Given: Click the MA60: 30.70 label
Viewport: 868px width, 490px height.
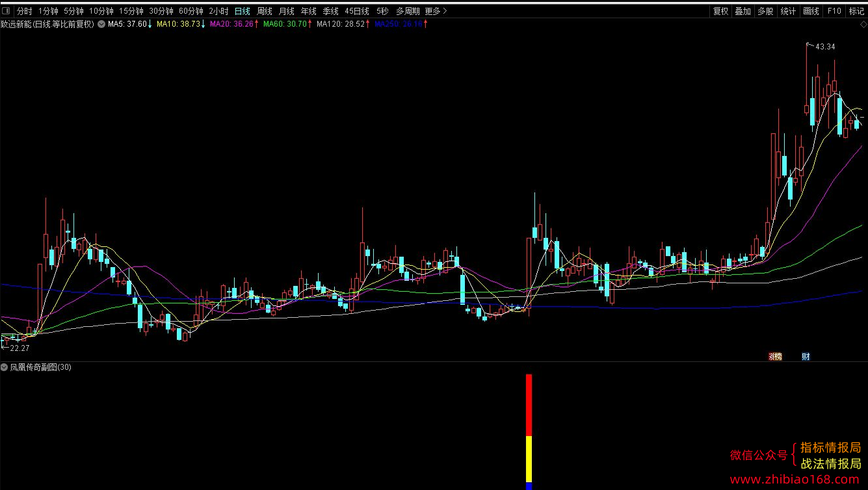Looking at the screenshot, I should (x=284, y=24).
